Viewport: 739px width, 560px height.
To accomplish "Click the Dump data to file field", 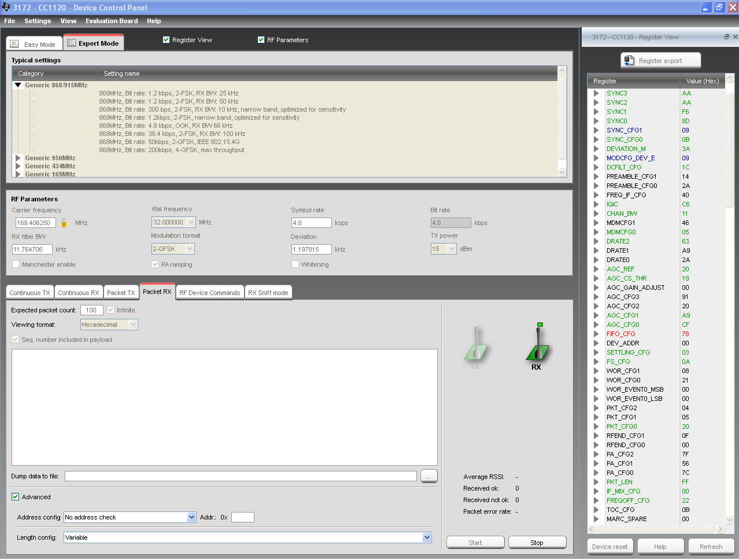I will point(241,476).
